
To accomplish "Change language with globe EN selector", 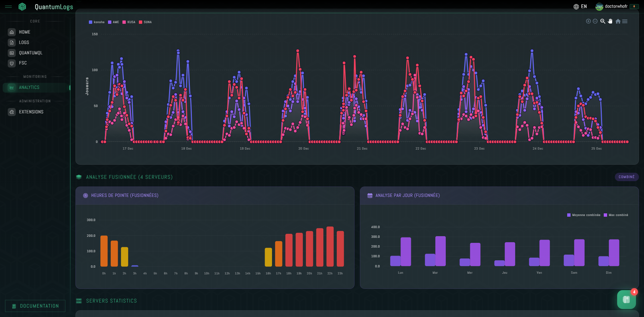I will [580, 6].
